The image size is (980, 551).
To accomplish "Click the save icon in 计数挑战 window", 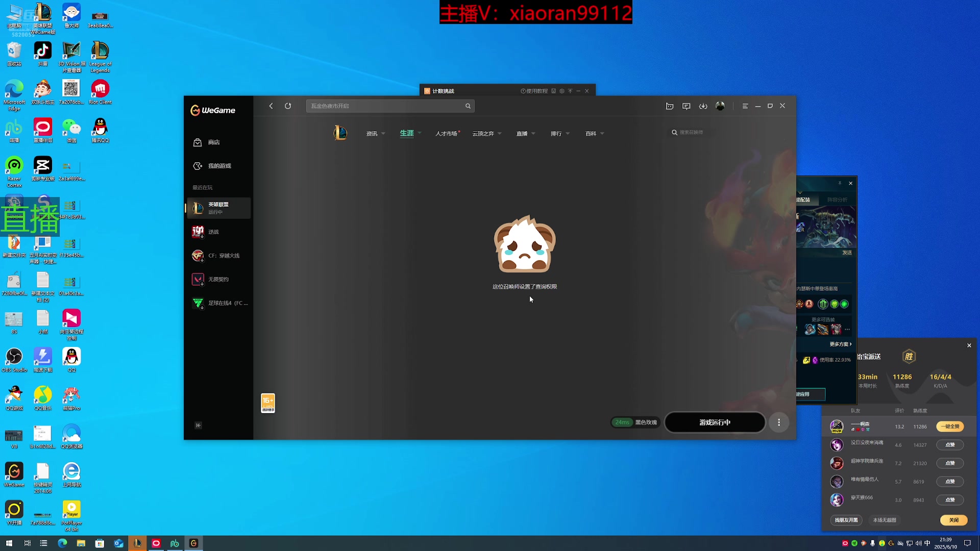I will pyautogui.click(x=553, y=91).
